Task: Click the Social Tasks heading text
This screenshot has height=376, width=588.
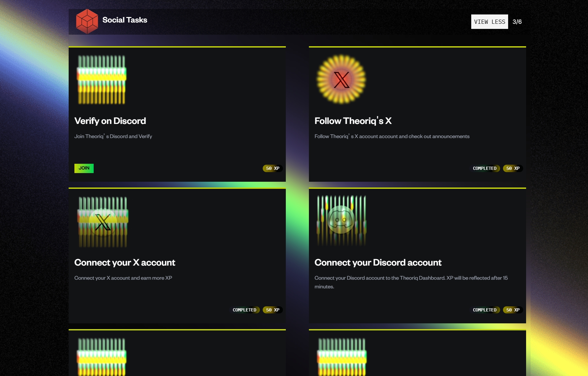Action: coord(125,20)
